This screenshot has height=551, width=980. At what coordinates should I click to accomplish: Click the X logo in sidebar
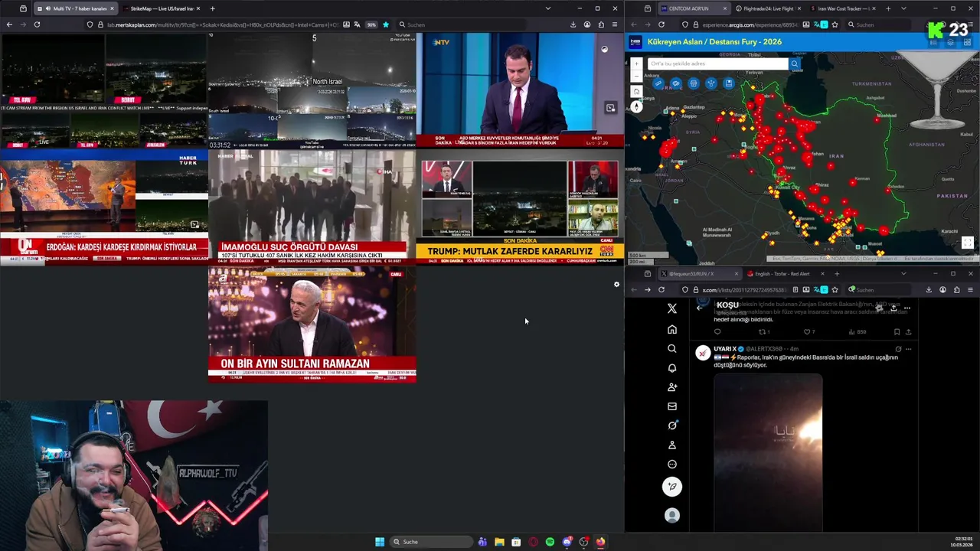[x=672, y=308]
